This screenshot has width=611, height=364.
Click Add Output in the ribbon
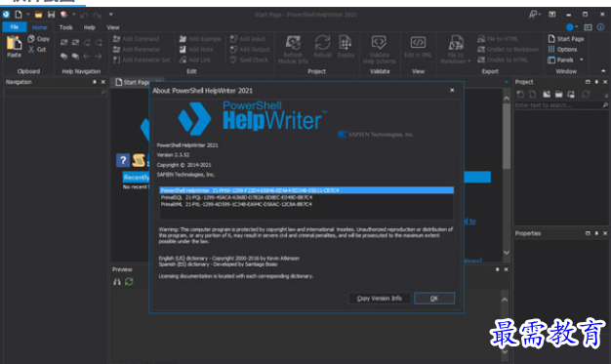tap(250, 50)
